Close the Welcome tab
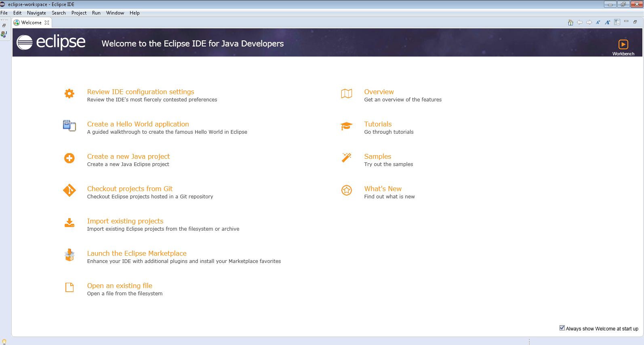Viewport: 644px width, 345px height. coord(47,23)
